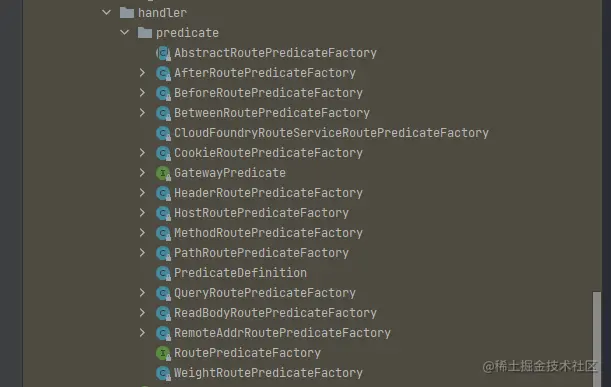Screen dimensions: 611x387
Task: Click the GatewayPredicate interface icon
Action: [x=163, y=173]
